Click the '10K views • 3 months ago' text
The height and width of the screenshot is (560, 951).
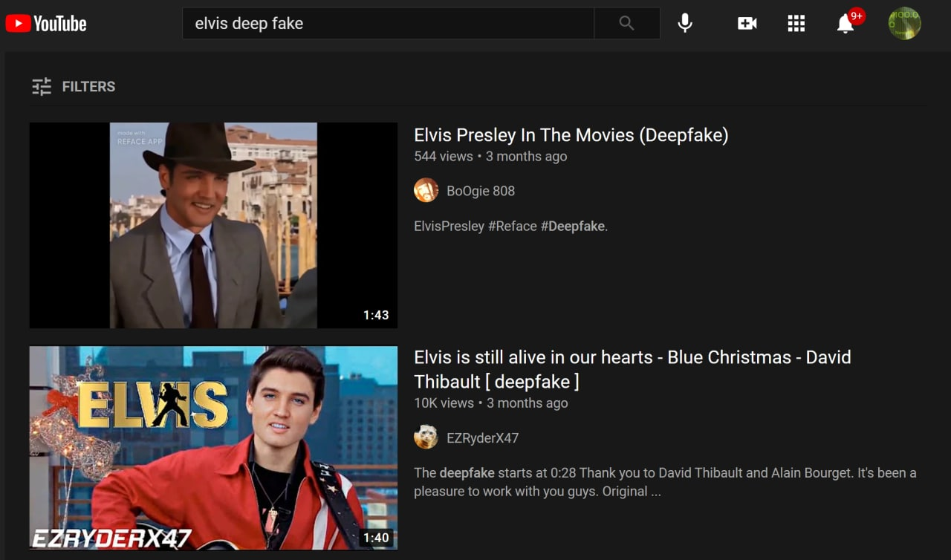(x=491, y=403)
